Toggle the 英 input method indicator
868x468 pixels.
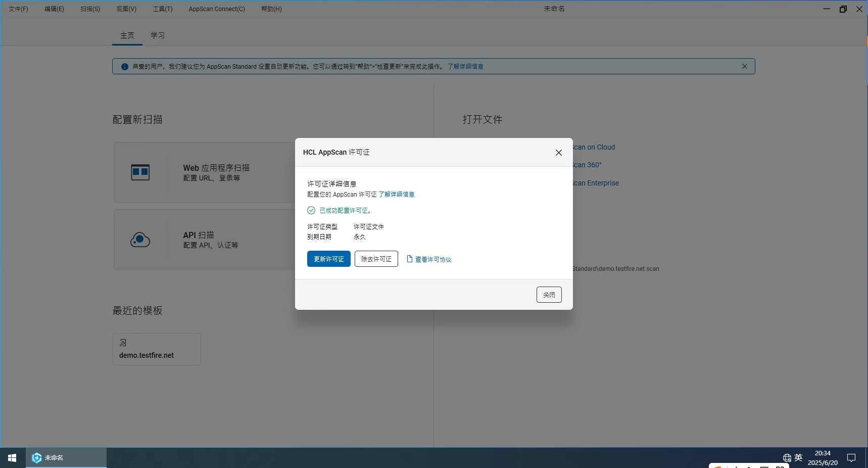click(x=798, y=457)
